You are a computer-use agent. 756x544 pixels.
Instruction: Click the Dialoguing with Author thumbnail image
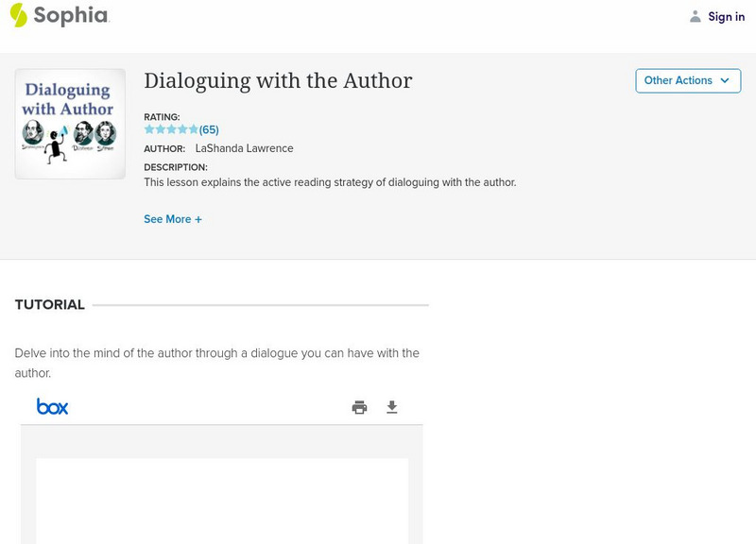click(70, 124)
